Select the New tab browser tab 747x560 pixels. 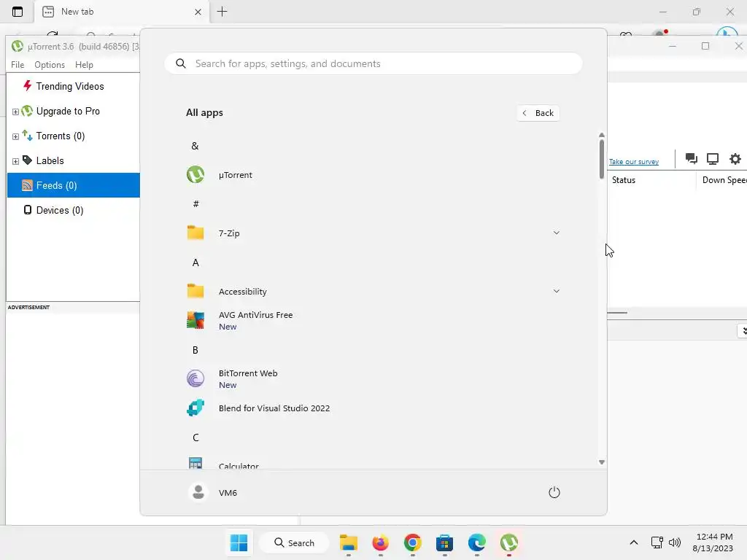[x=122, y=12]
